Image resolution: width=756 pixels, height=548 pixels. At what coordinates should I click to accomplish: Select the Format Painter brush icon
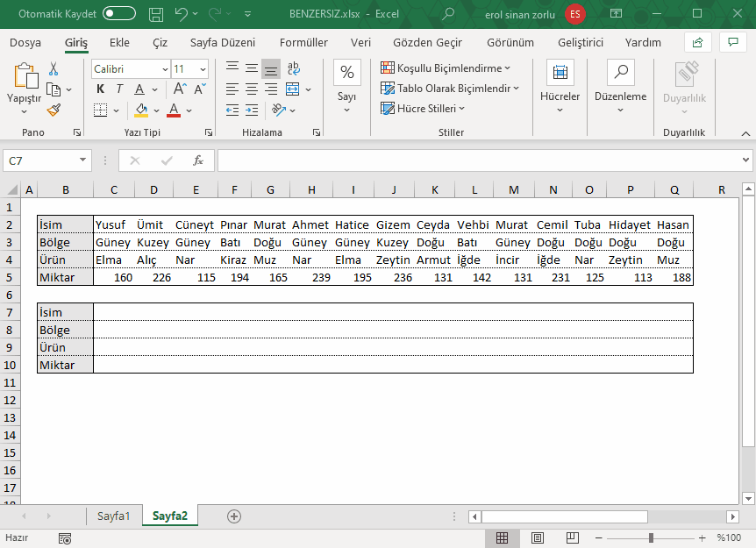[53, 110]
